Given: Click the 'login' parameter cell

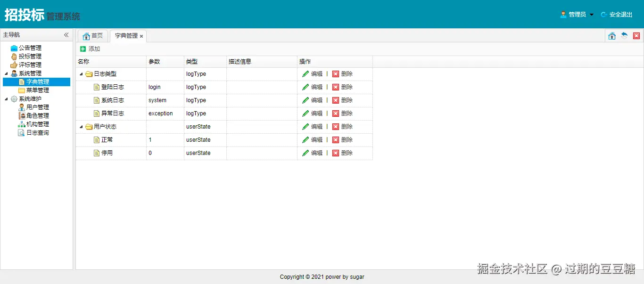Looking at the screenshot, I should tap(165, 87).
